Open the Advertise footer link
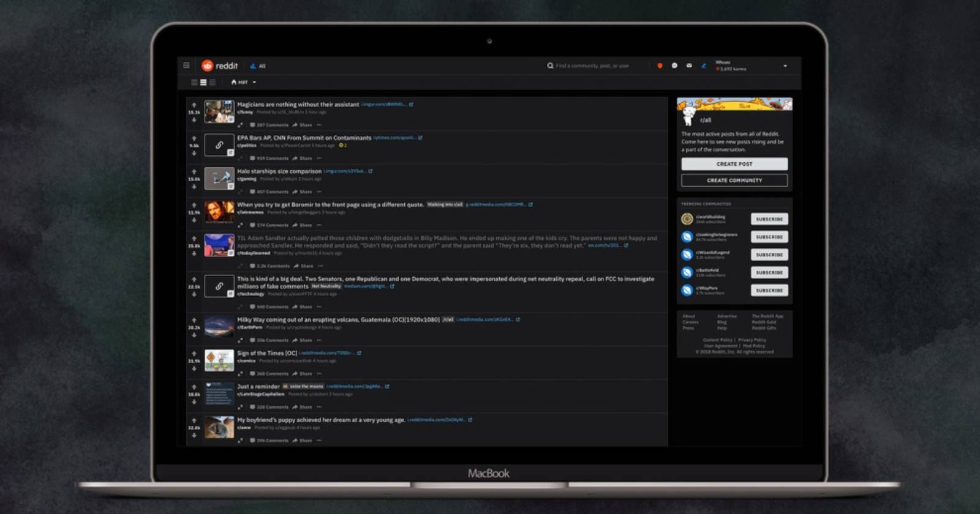Screen dimensions: 980x514 coord(727,316)
